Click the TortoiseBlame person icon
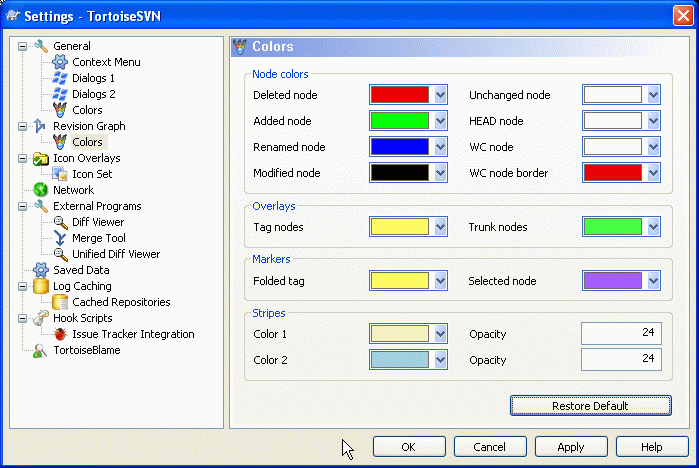This screenshot has width=699, height=468. point(40,351)
